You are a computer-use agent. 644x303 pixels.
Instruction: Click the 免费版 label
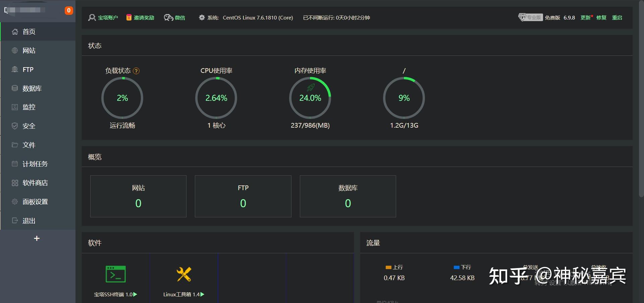pos(552,18)
